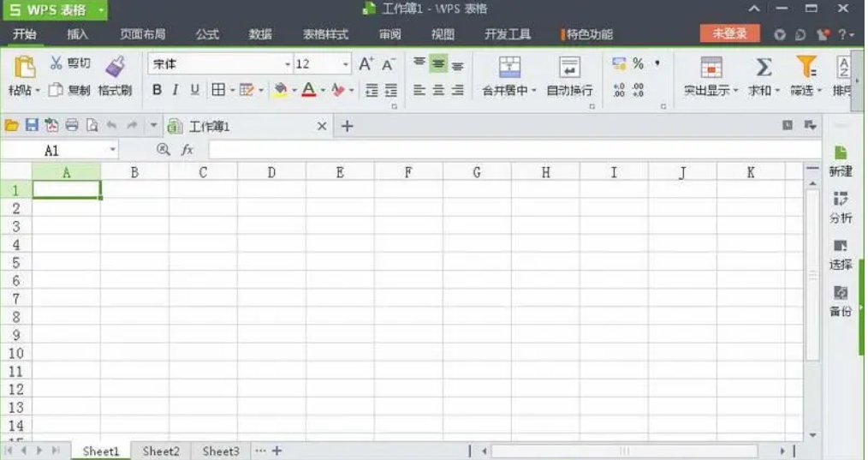Image resolution: width=868 pixels, height=460 pixels.
Task: Decrease indent icon
Action: click(372, 90)
